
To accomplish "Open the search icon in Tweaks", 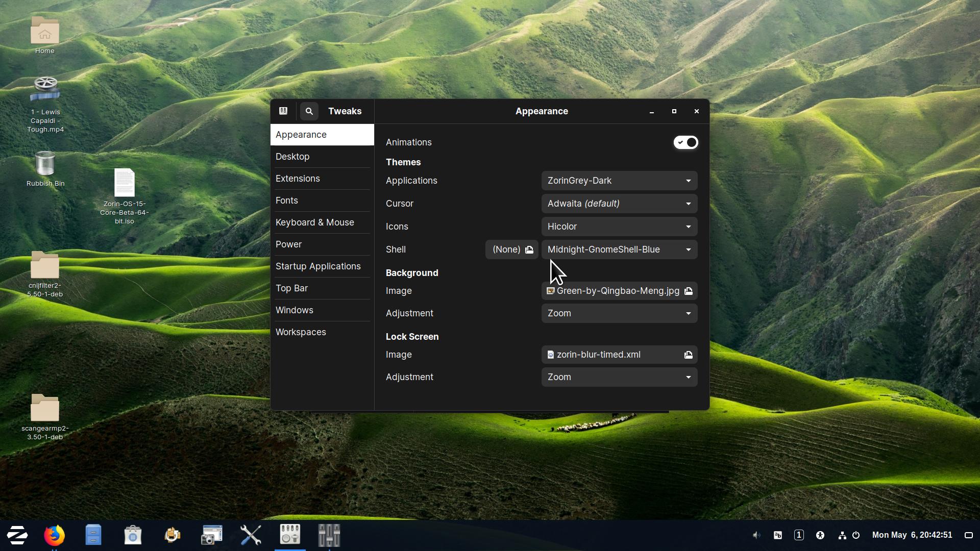I will 309,111.
